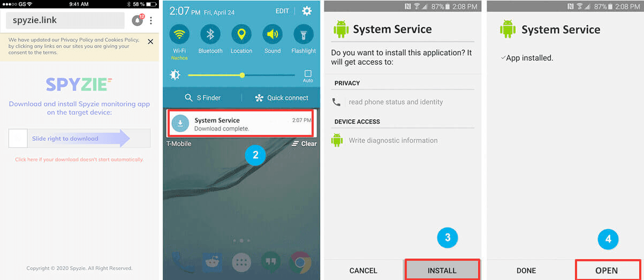Toggle the Wi-Fi quick setting
The image size is (644, 280).
coord(179,35)
